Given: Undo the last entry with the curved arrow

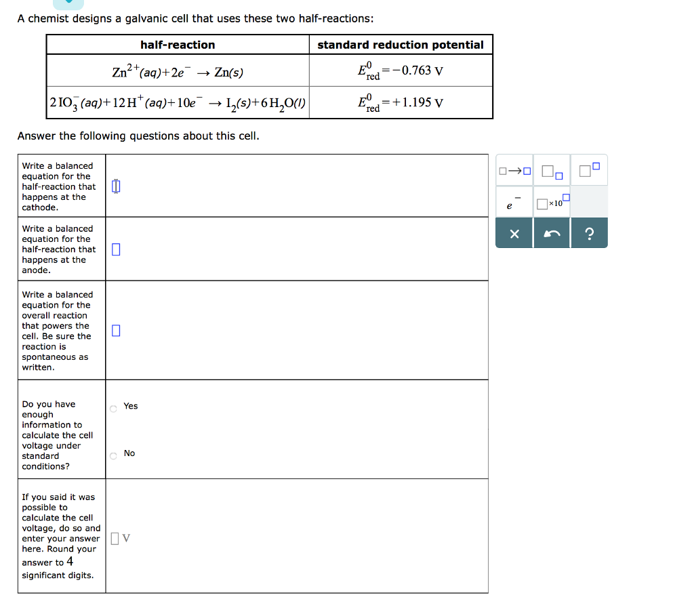Looking at the screenshot, I should coord(552,233).
